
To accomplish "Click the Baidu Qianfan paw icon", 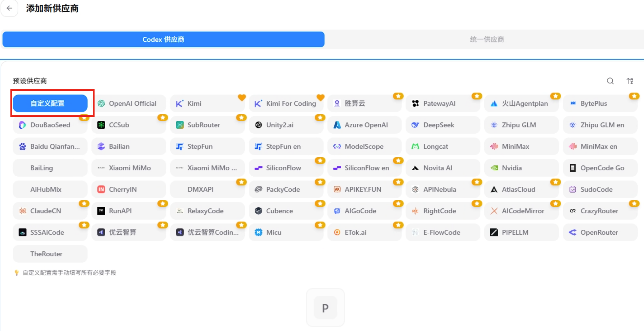I will coord(22,146).
